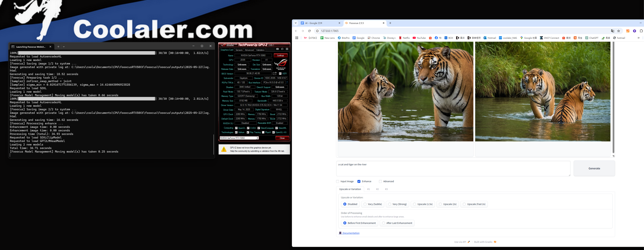The width and height of the screenshot is (644, 250).
Task: Open the browser extensions puzzle icon
Action: tap(641, 31)
